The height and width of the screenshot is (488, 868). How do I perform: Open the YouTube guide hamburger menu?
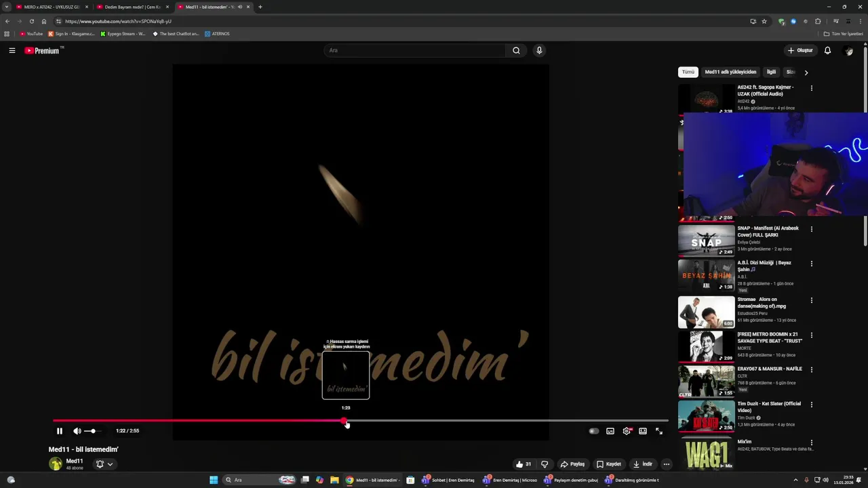(12, 50)
